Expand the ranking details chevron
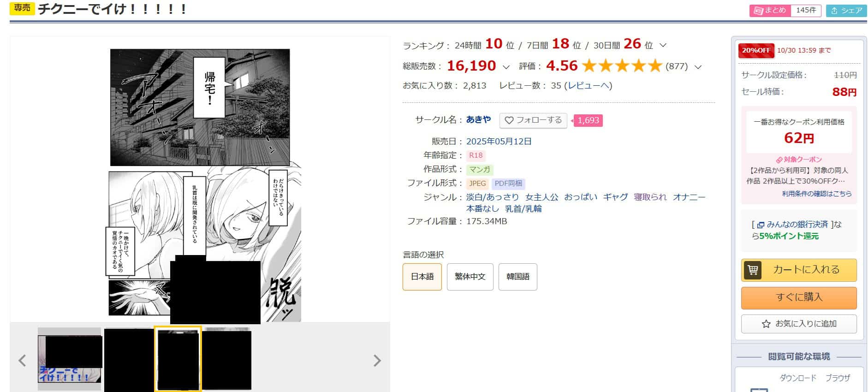The width and height of the screenshot is (868, 392). pos(663,45)
